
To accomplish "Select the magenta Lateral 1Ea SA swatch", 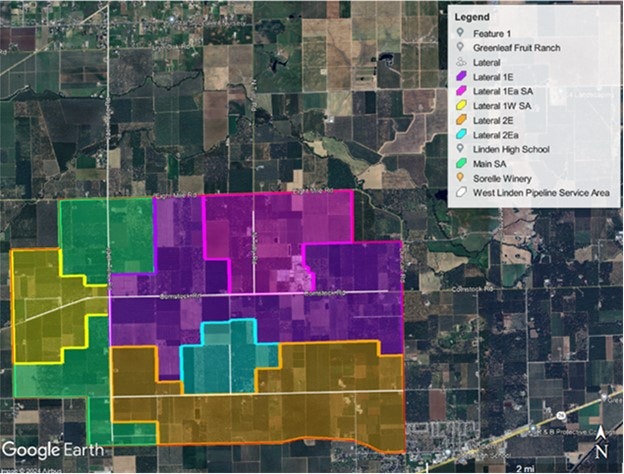I will [459, 90].
